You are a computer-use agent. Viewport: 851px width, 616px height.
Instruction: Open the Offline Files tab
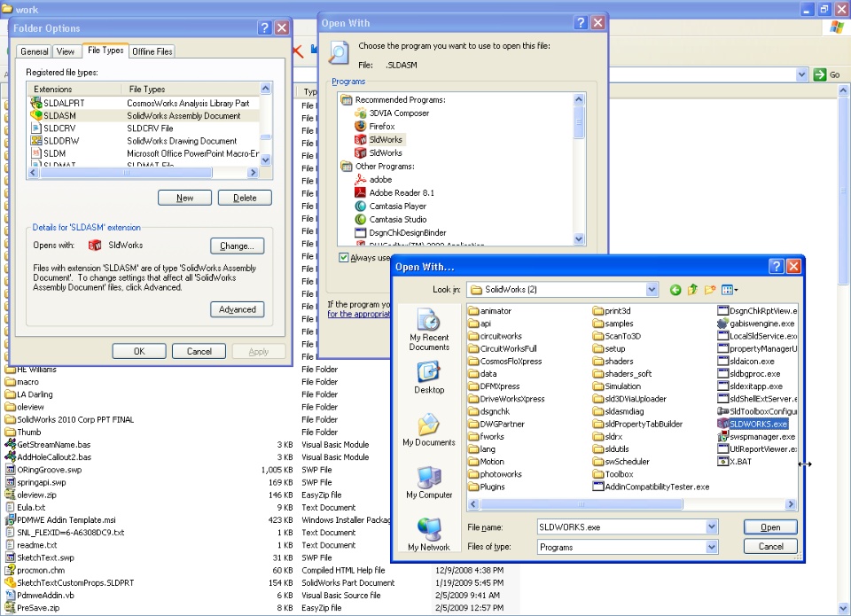point(152,51)
